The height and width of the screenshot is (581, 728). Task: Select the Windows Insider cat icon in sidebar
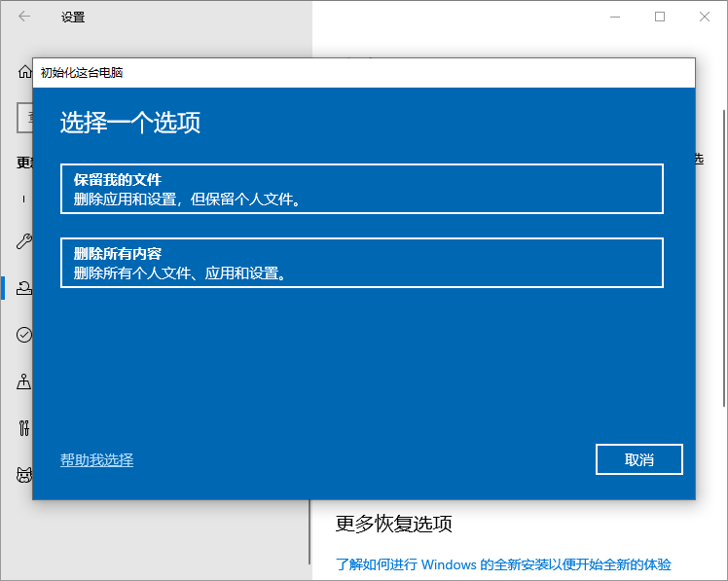tap(24, 475)
